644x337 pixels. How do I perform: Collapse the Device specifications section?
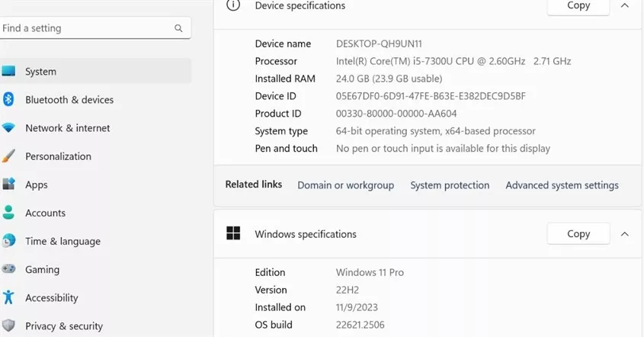[x=625, y=5]
